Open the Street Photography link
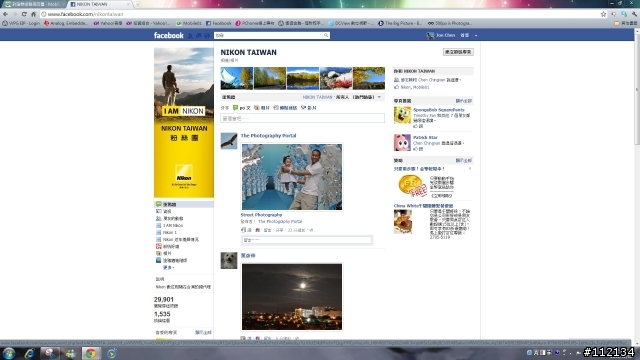 point(261,215)
